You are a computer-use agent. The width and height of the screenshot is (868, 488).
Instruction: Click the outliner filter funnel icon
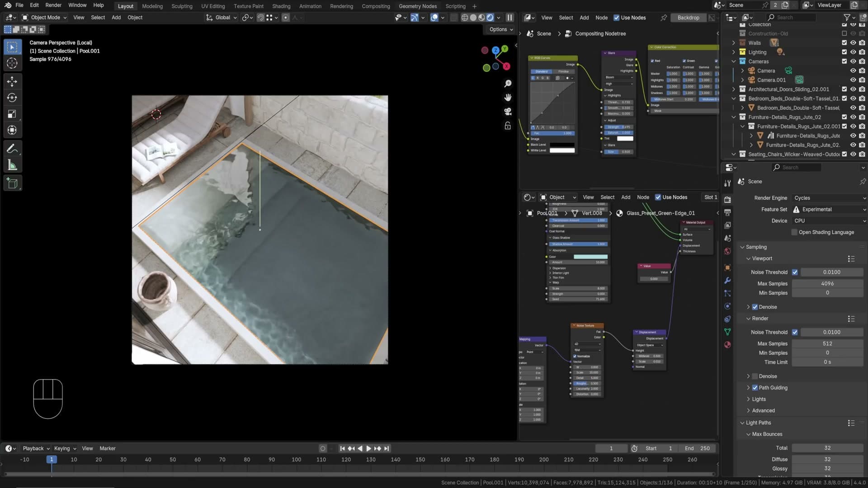pyautogui.click(x=847, y=17)
